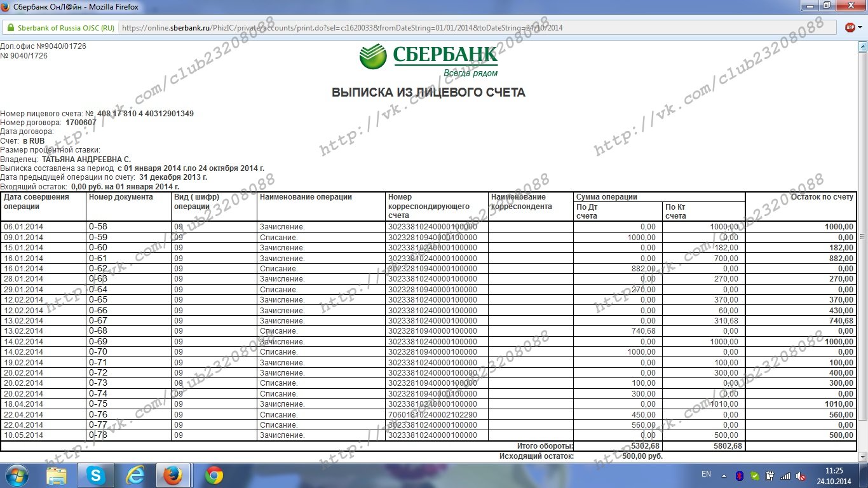The width and height of the screenshot is (868, 488).
Task: Click date 10.05.2014 in last row
Action: coord(24,436)
